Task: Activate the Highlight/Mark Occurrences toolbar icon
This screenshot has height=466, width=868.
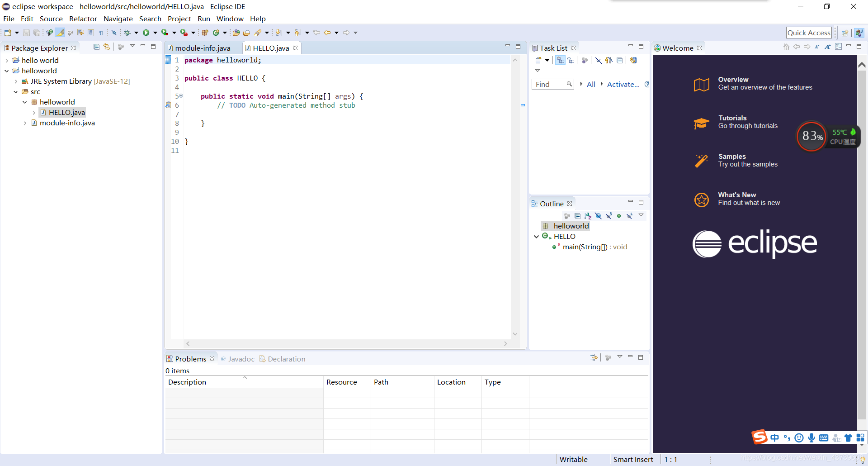Action: pos(60,33)
